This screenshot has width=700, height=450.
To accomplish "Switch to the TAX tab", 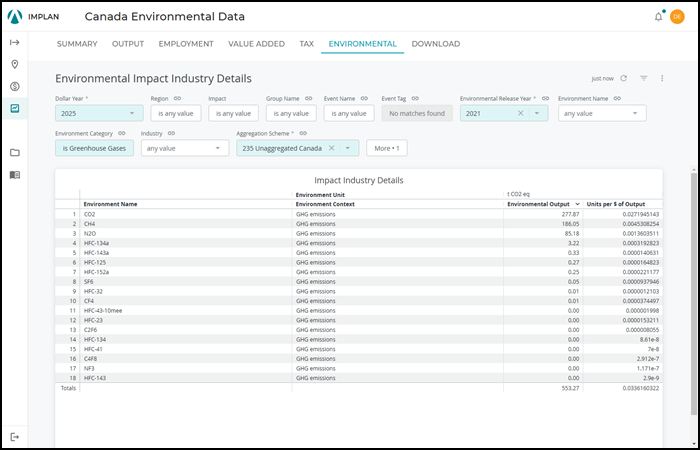I will click(307, 44).
